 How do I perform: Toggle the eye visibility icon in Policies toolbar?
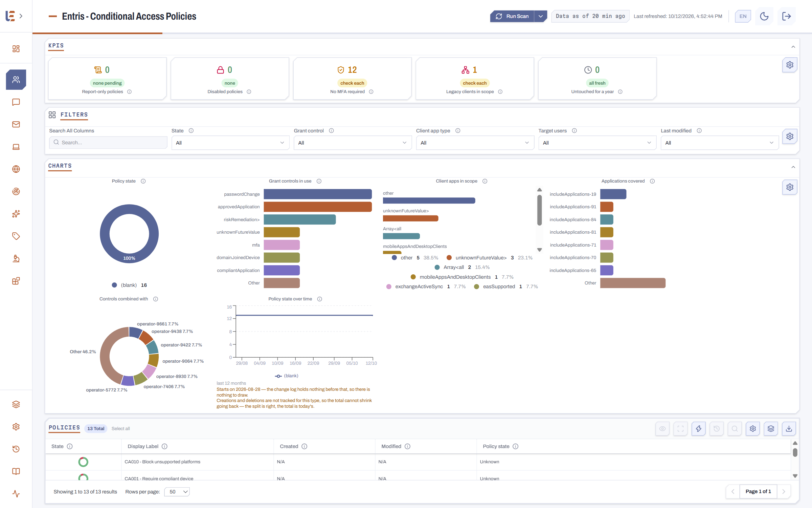coord(662,429)
